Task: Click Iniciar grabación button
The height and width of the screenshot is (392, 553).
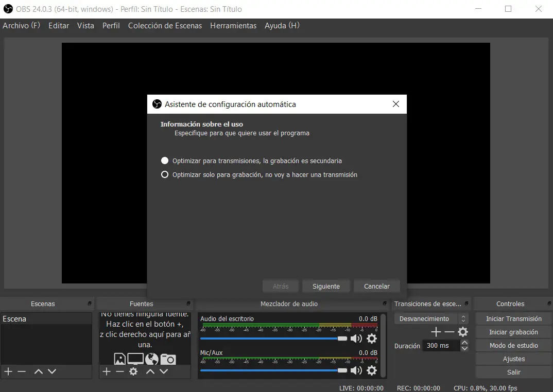Action: [513, 332]
